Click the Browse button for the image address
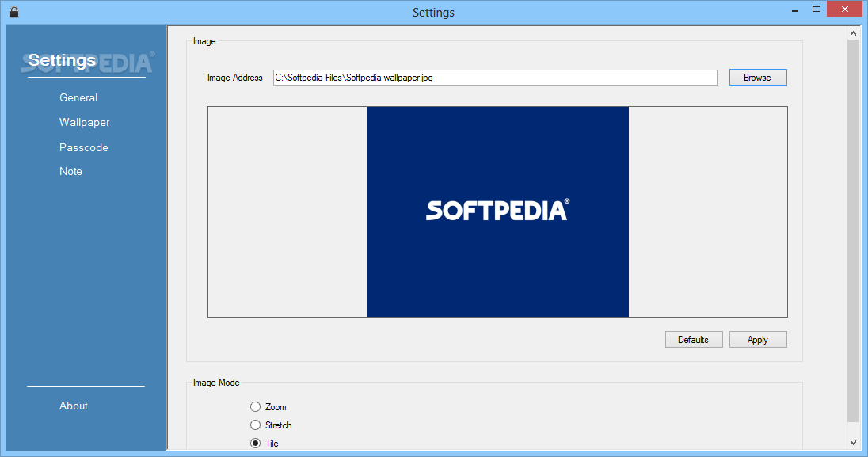The width and height of the screenshot is (868, 457). point(757,78)
